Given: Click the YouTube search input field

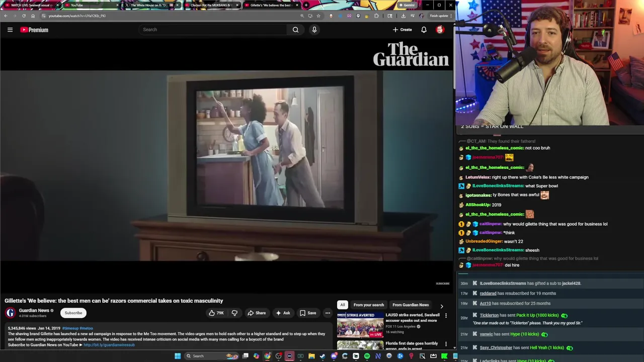Looking at the screenshot, I should [214, 30].
